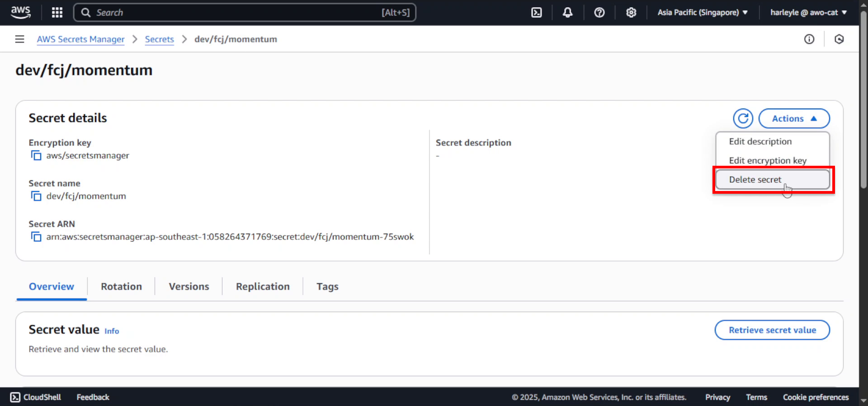Open the Asia Pacific (Singapore) region selector
868x406 pixels.
[703, 12]
